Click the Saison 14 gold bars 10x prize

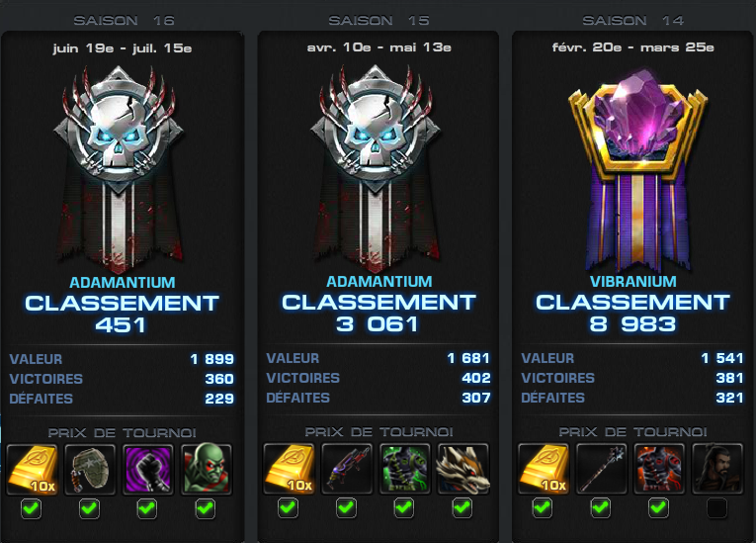pyautogui.click(x=544, y=469)
